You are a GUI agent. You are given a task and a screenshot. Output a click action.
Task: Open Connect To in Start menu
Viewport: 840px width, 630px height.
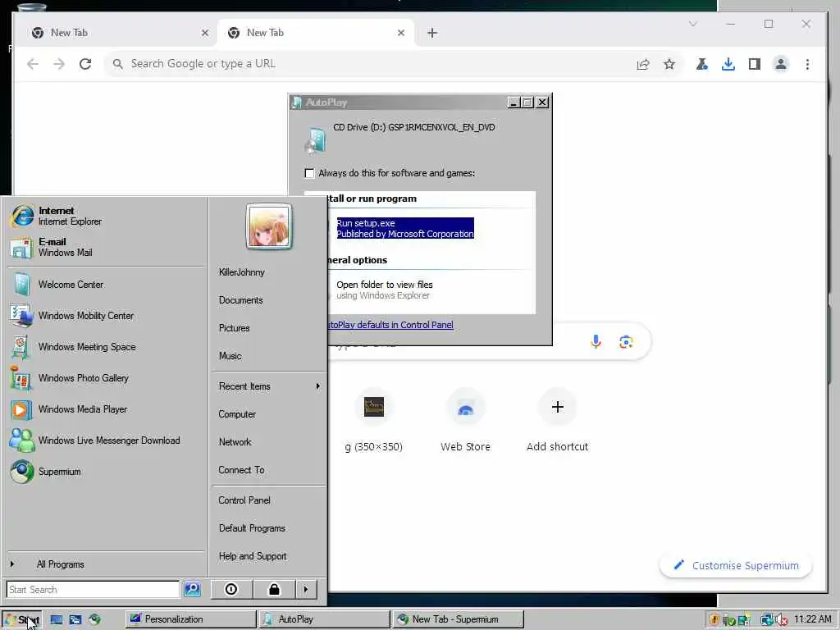269,470
